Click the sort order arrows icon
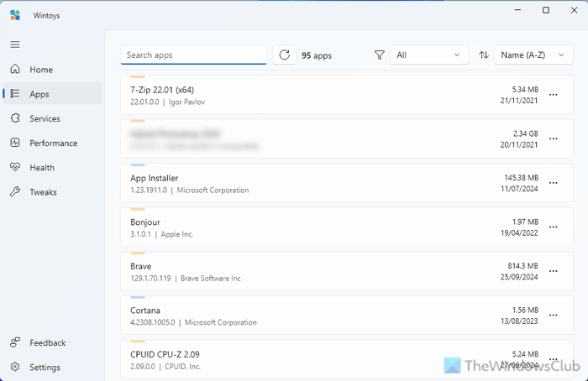Screen dimensions: 588x381 (484, 55)
